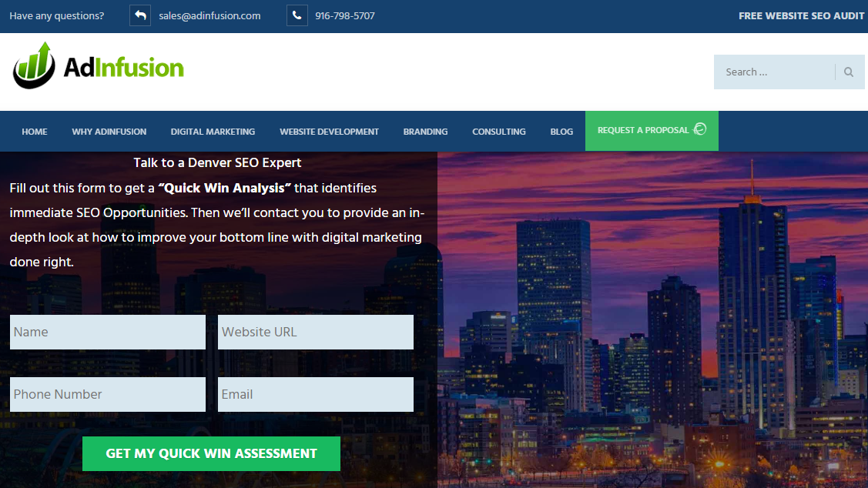
Task: Go to the Blog page
Action: [561, 132]
